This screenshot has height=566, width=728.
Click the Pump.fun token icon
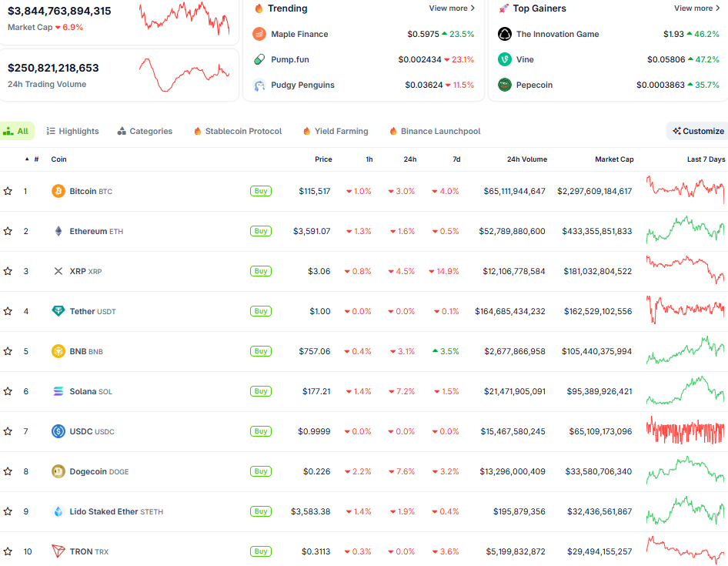click(x=259, y=59)
